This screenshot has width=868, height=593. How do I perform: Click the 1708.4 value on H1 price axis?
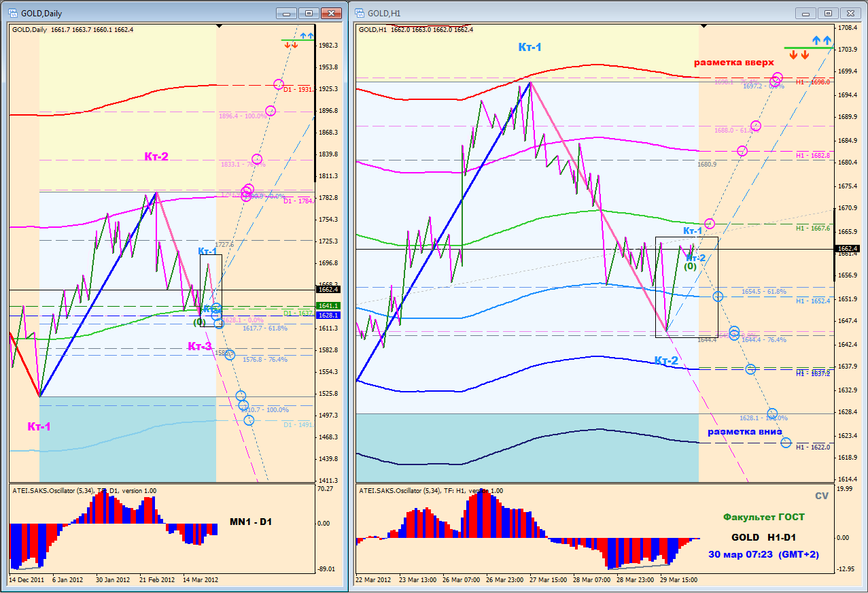[848, 28]
